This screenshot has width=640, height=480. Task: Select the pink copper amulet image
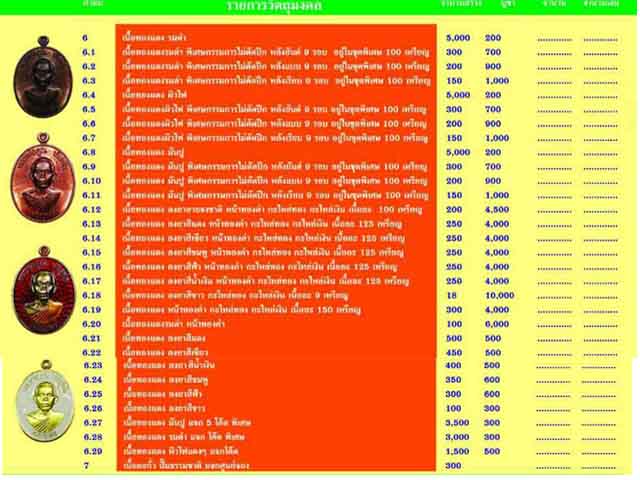[43, 178]
